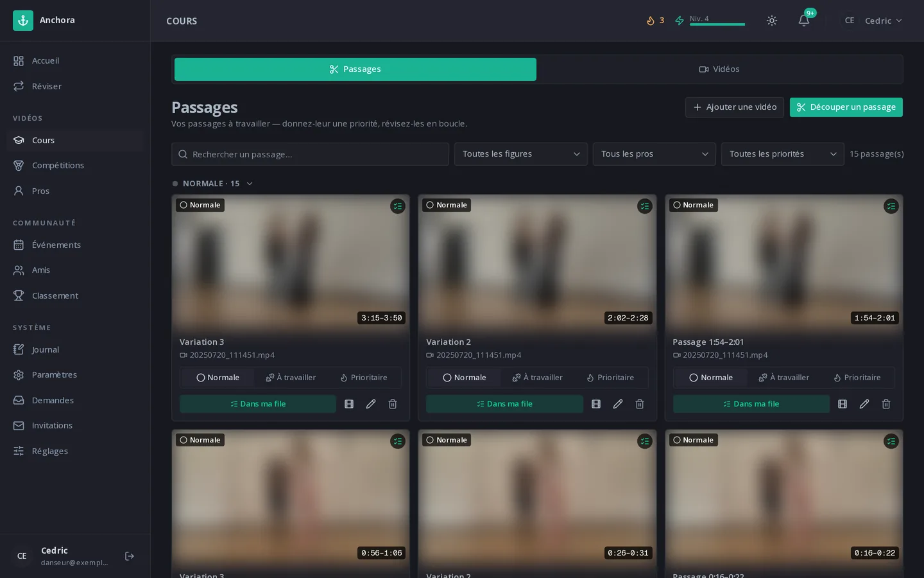Switch to the Passages tab
The image size is (924, 578).
pos(355,69)
